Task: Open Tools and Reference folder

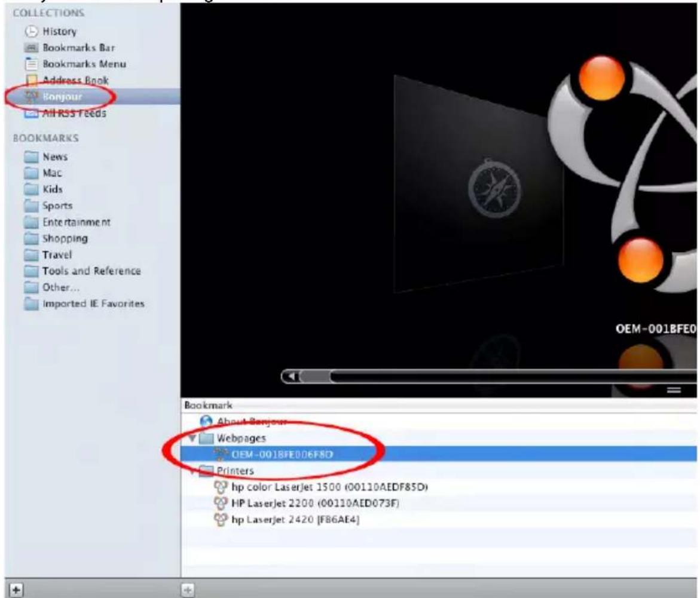Action: click(x=91, y=271)
